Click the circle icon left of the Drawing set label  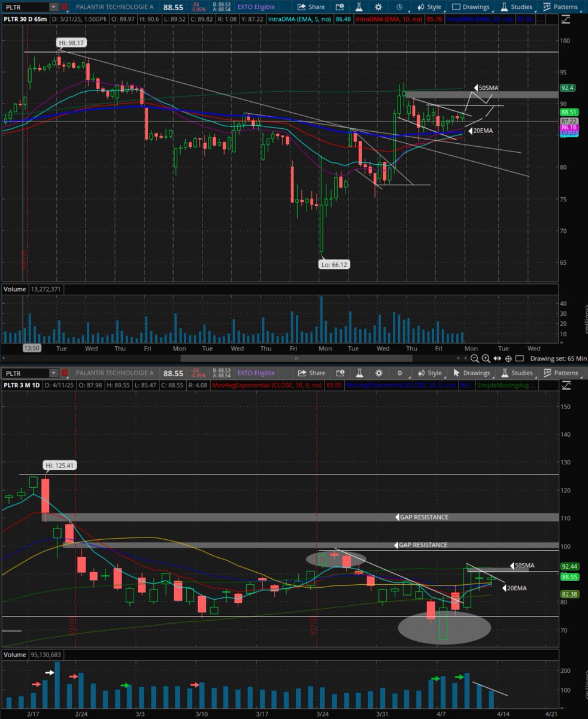click(520, 358)
